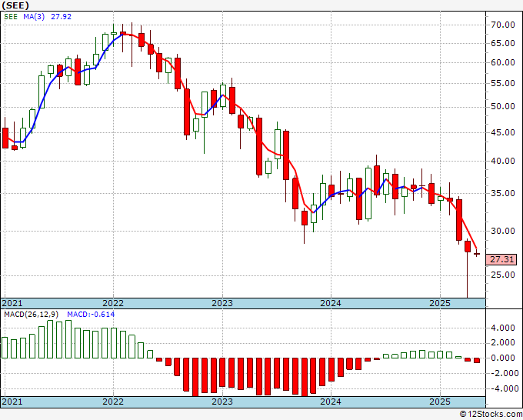Click the 45.00 price axis label
The width and height of the screenshot is (523, 420).
click(503, 133)
